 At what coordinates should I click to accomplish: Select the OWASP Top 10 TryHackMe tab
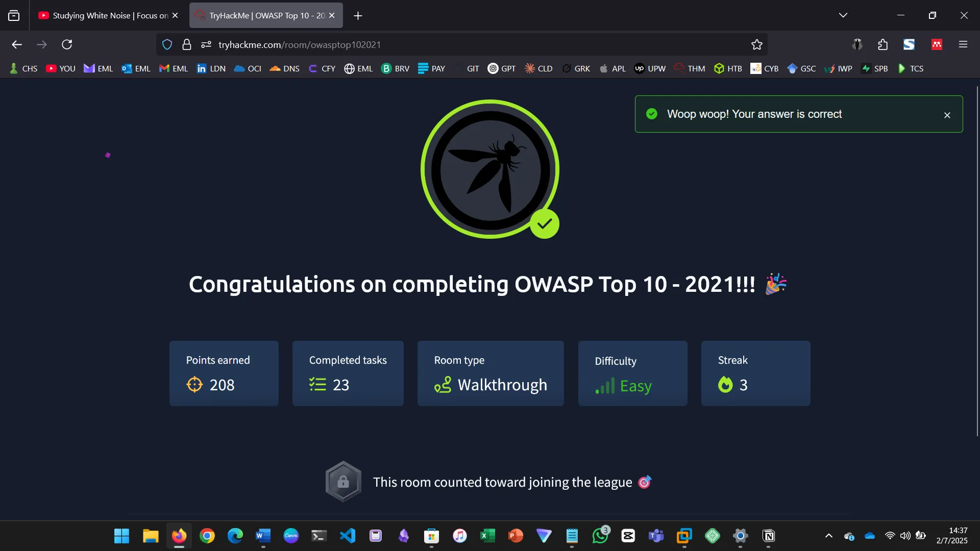tap(260, 15)
